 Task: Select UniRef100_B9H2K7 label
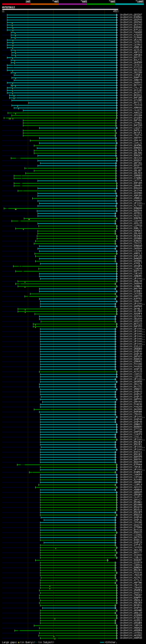[131, 156]
